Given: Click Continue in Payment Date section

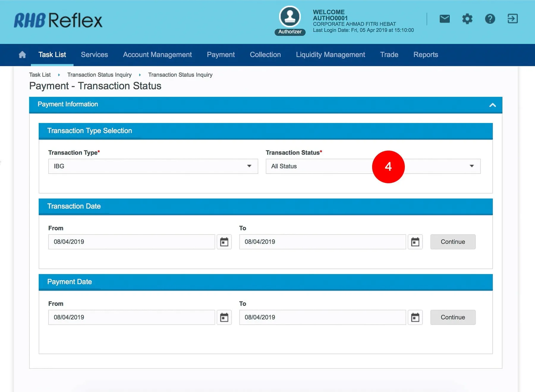Looking at the screenshot, I should click(453, 317).
